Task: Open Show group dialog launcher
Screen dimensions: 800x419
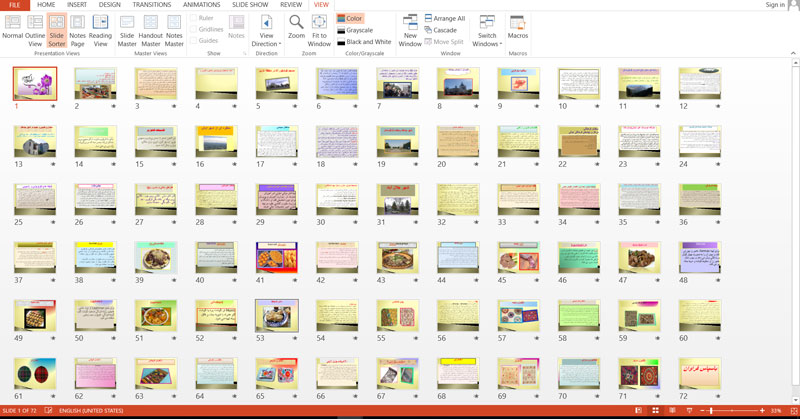Action: pos(244,53)
